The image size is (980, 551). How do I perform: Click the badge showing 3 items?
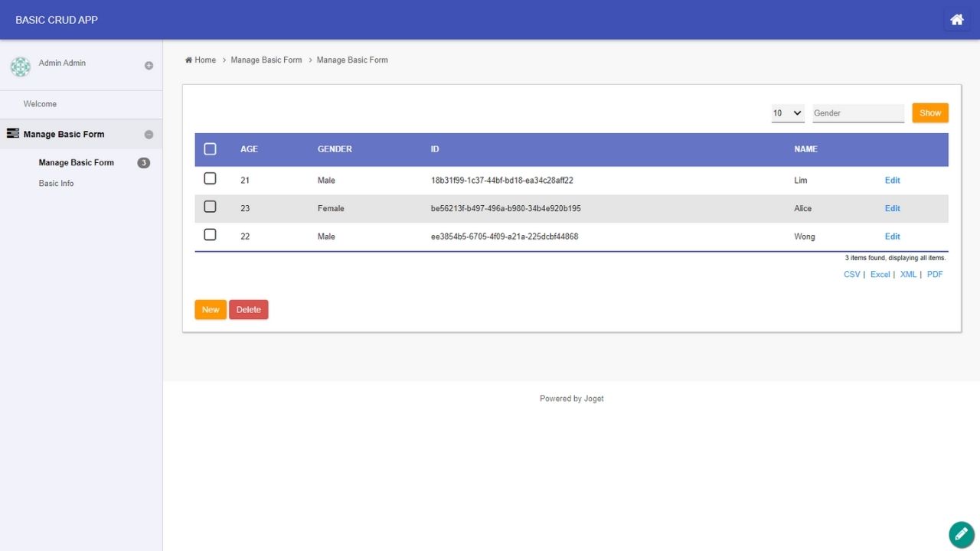click(x=143, y=163)
